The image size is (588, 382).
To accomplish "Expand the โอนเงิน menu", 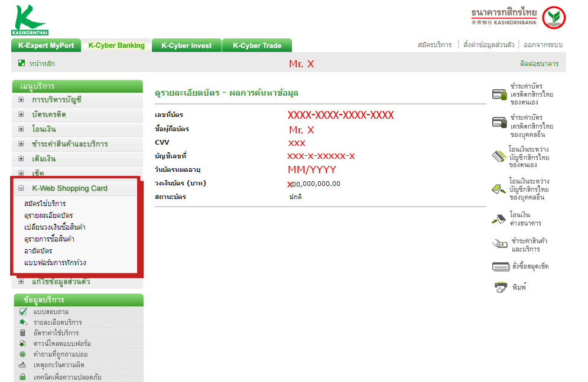I will click(21, 129).
